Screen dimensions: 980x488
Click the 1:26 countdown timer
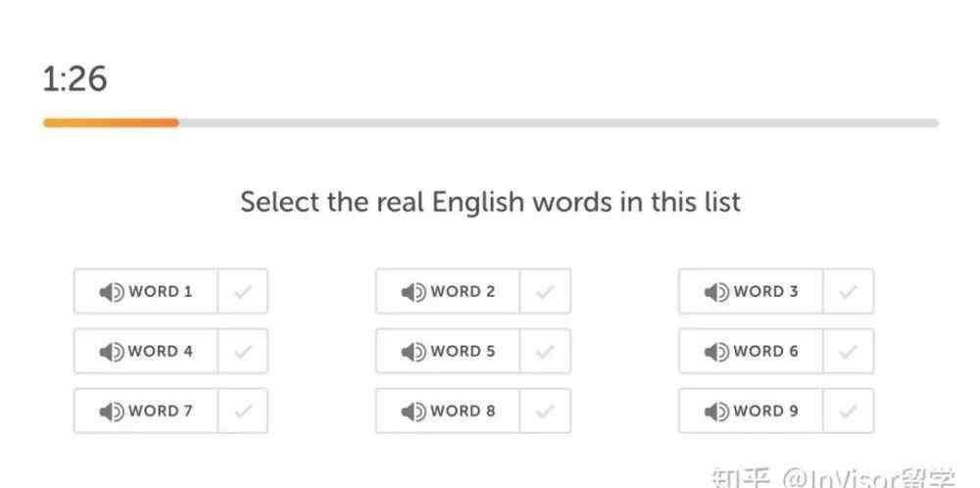pyautogui.click(x=74, y=79)
